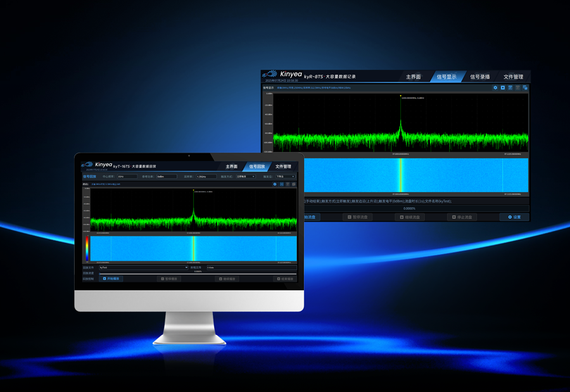The image size is (570, 392).
Task: Start playback with the 开始播放 button
Action: (x=111, y=279)
